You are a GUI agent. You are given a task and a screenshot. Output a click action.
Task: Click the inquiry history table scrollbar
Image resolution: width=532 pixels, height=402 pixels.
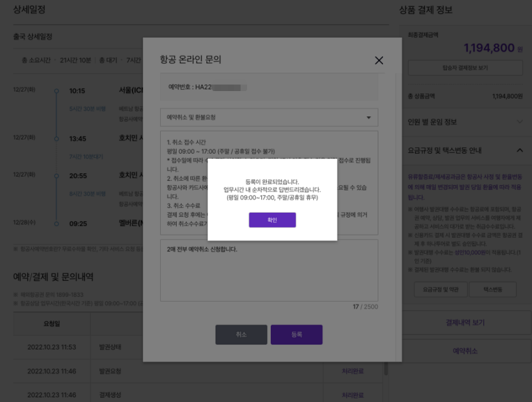pyautogui.click(x=386, y=369)
